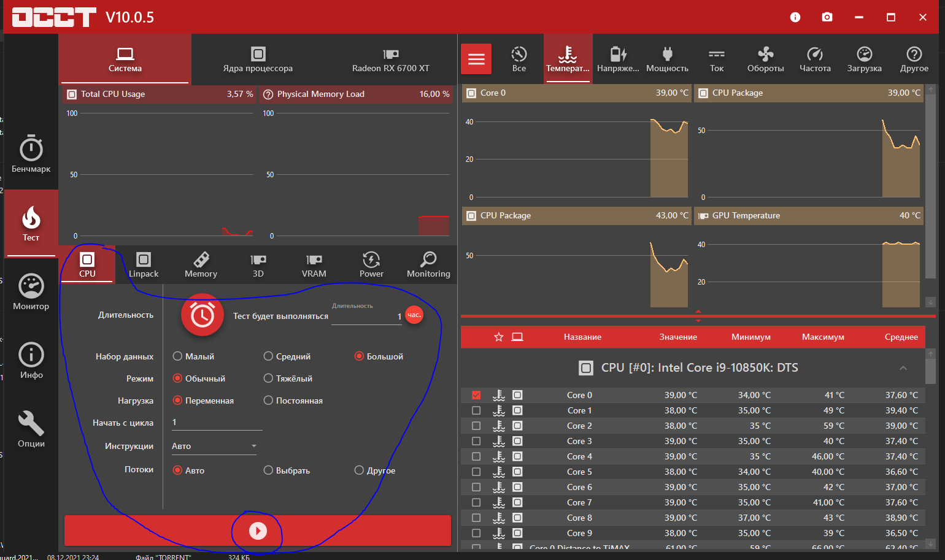
Task: Open the VRAM test tab
Action: pyautogui.click(x=314, y=264)
